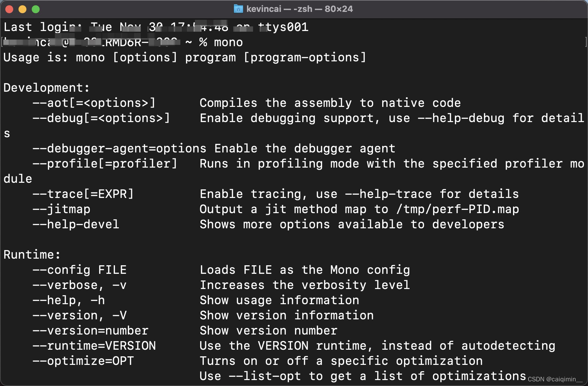The width and height of the screenshot is (588, 386).
Task: Click the '--optimize=OPT' option text
Action: [83, 361]
